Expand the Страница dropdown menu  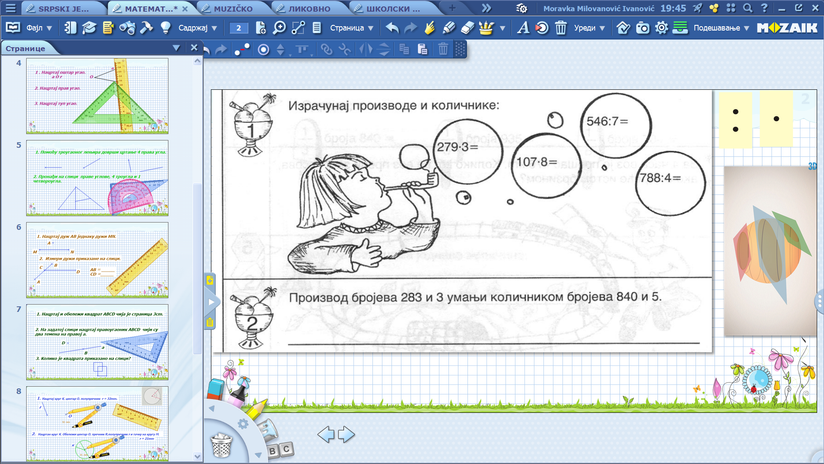[352, 28]
